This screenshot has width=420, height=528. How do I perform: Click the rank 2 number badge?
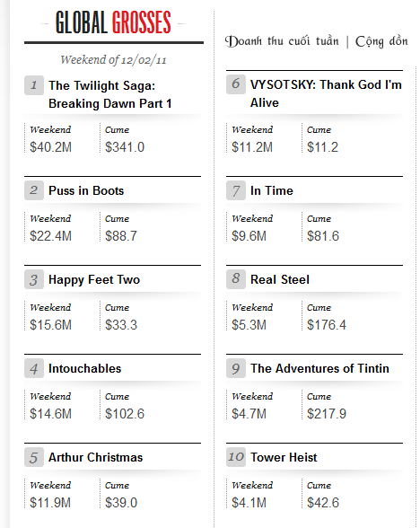(x=34, y=190)
